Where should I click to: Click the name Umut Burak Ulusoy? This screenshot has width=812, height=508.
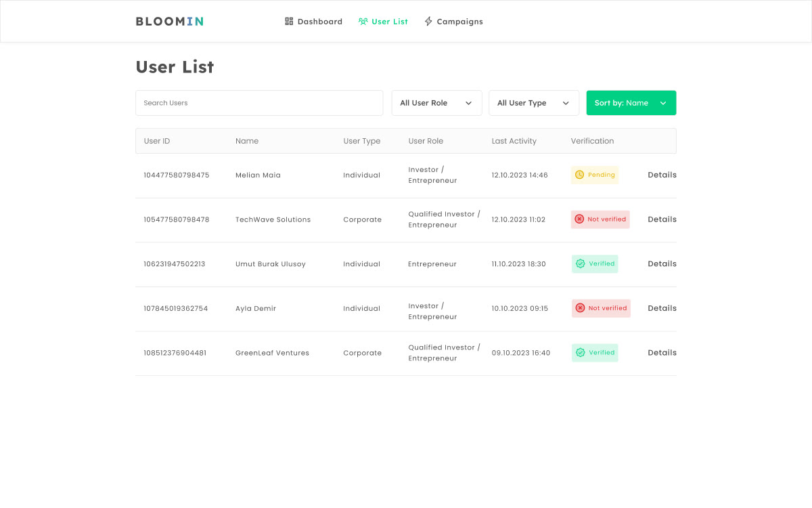(271, 264)
